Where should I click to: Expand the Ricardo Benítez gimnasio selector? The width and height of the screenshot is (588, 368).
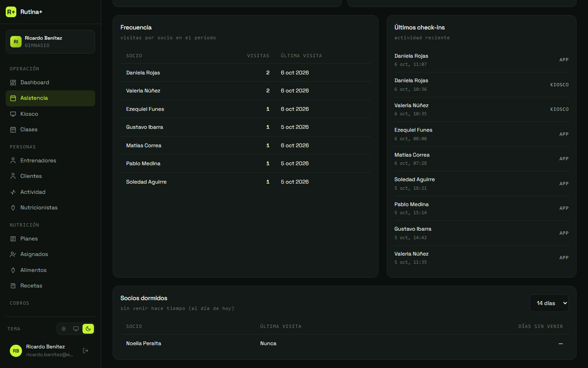[x=50, y=42]
